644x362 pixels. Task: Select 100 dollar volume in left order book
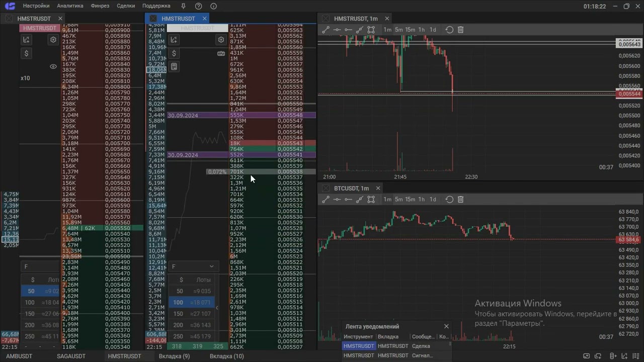(x=40, y=302)
